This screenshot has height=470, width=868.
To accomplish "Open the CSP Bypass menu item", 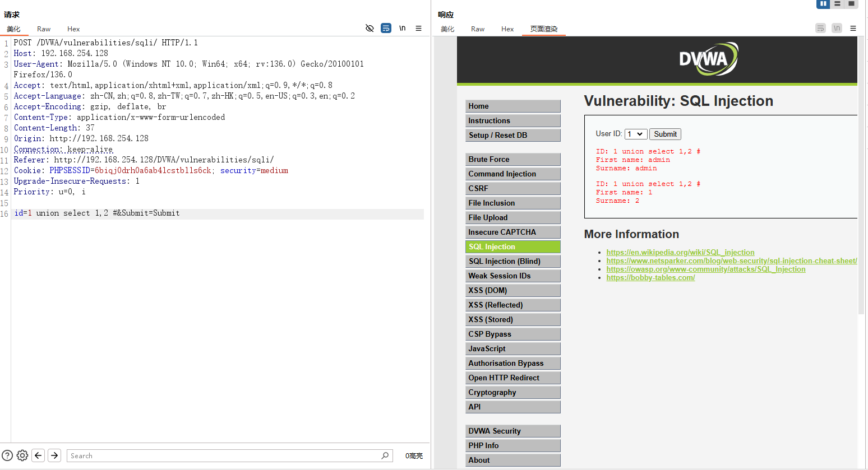I will point(513,334).
